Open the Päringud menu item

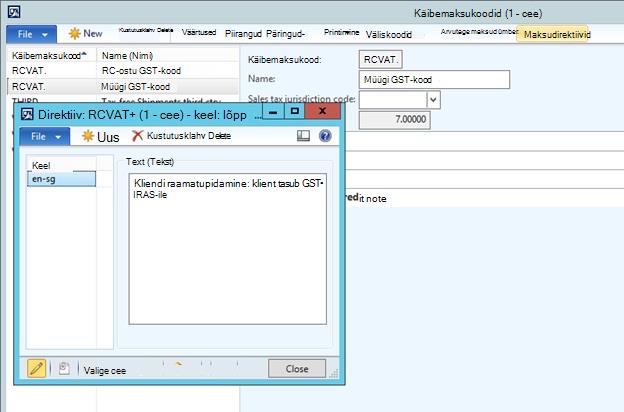285,34
